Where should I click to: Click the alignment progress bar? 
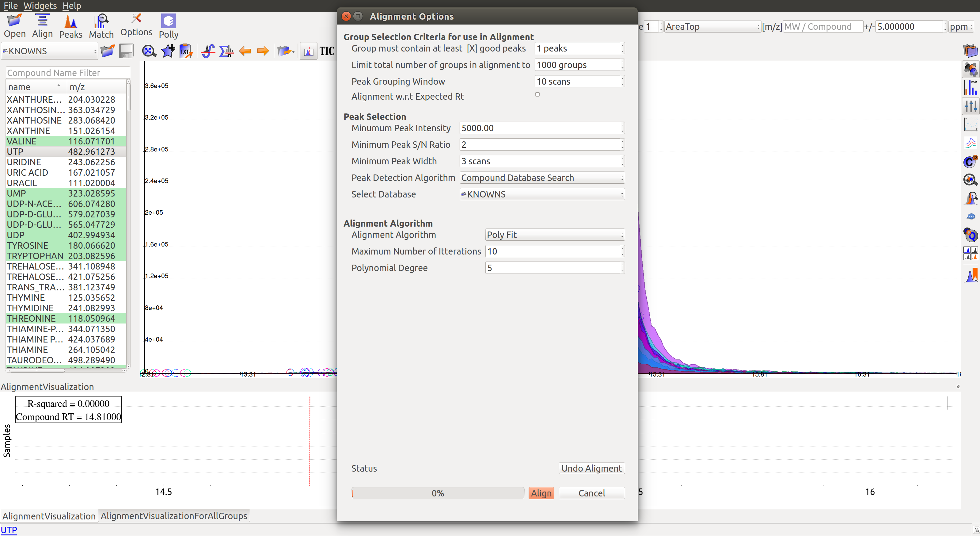coord(438,493)
